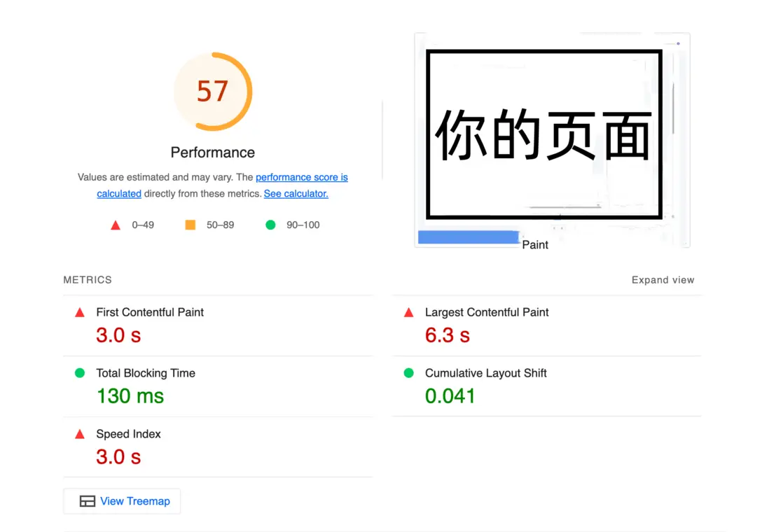Open the See calculator link
Image resolution: width=769 pixels, height=532 pixels.
click(x=296, y=194)
